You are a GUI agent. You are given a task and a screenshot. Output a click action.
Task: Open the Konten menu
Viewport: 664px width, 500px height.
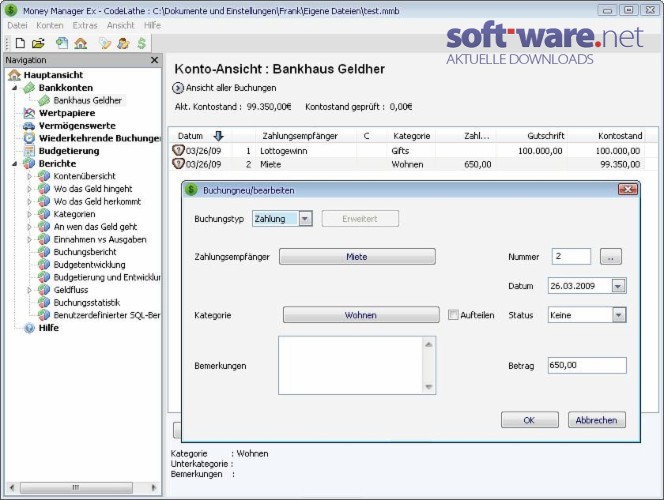(x=50, y=25)
